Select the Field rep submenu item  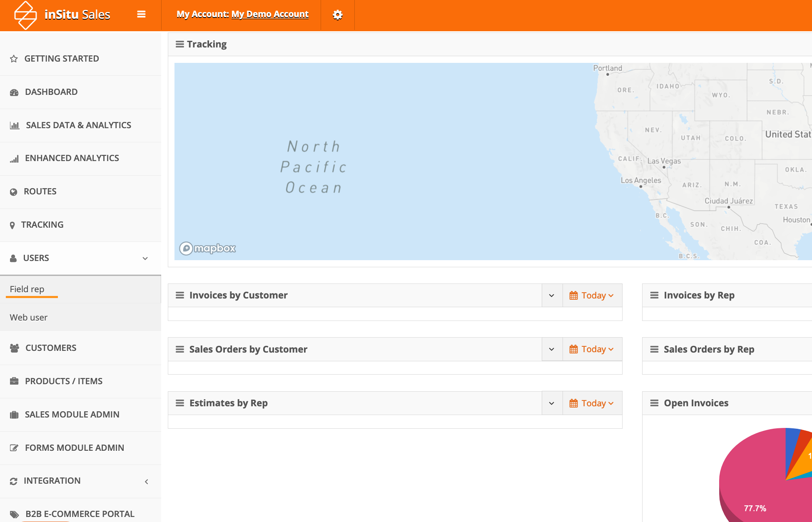[x=27, y=289]
